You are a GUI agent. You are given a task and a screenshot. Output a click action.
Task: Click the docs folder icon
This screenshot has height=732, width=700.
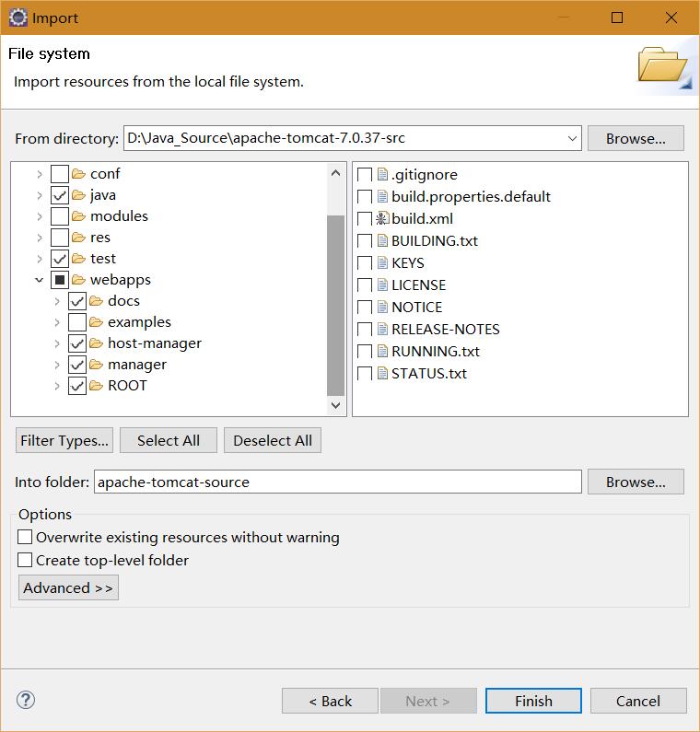(96, 301)
